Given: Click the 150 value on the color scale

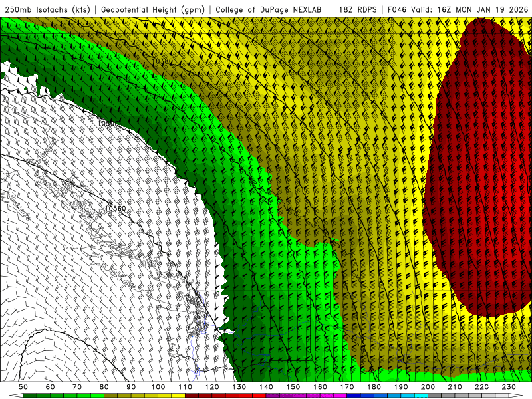Looking at the screenshot, I should pyautogui.click(x=293, y=387).
